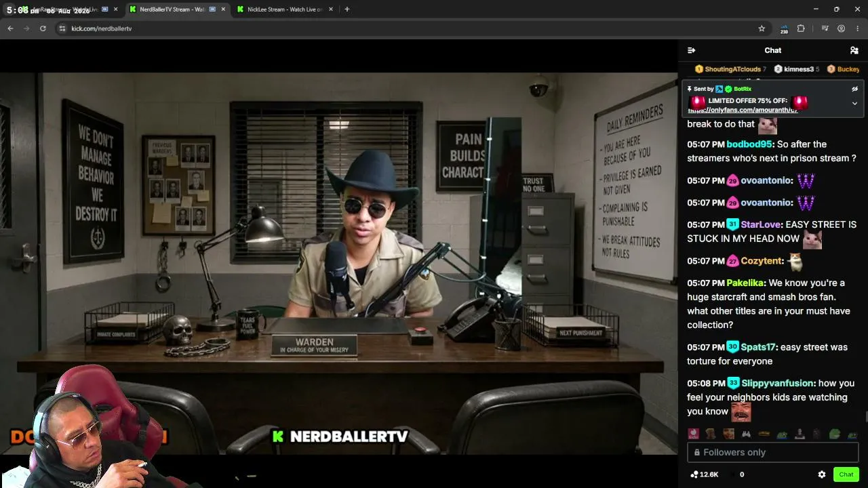This screenshot has height=488, width=868.
Task: Open a new browser tab
Action: [347, 9]
